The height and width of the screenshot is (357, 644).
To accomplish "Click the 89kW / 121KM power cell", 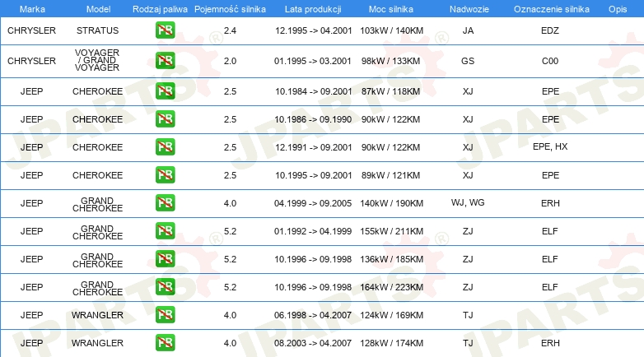I will [390, 175].
